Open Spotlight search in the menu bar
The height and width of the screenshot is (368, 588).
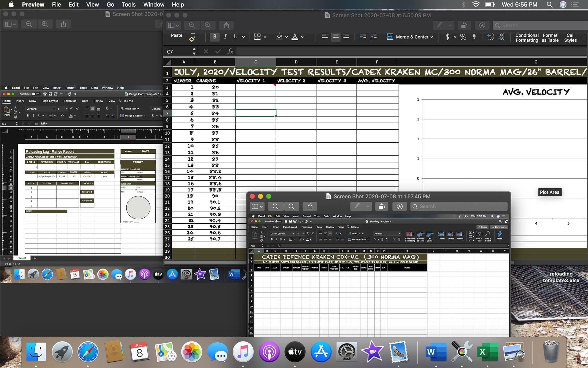550,5
